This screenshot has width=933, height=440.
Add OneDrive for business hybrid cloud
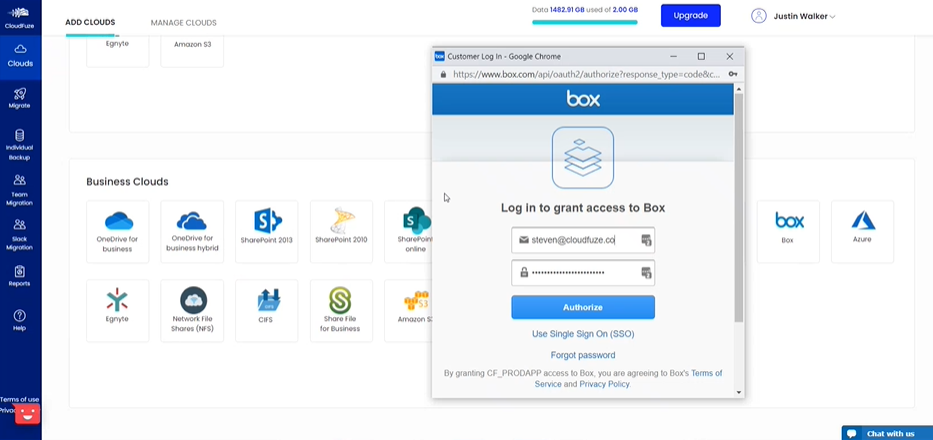192,232
